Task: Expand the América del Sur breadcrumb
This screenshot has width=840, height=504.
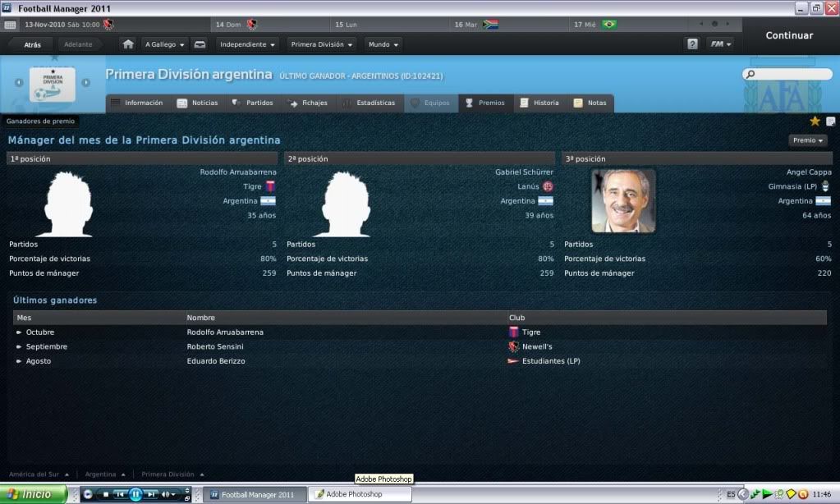Action: (39, 474)
